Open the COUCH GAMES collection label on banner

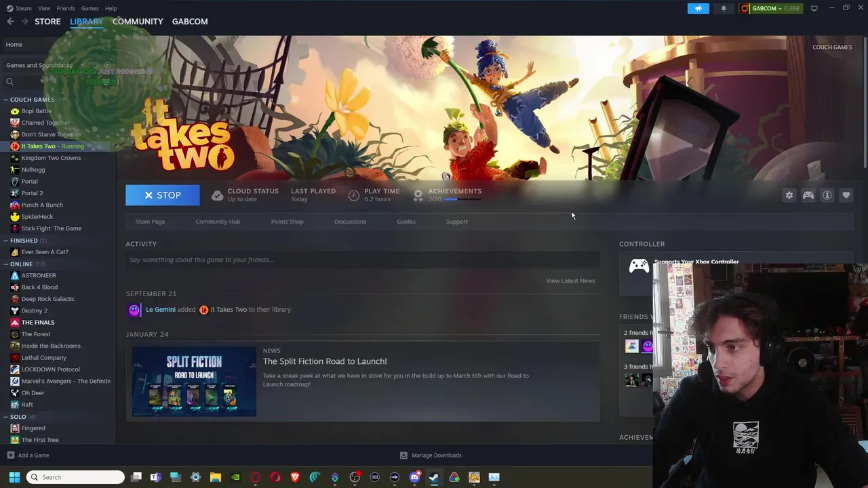pos(832,47)
